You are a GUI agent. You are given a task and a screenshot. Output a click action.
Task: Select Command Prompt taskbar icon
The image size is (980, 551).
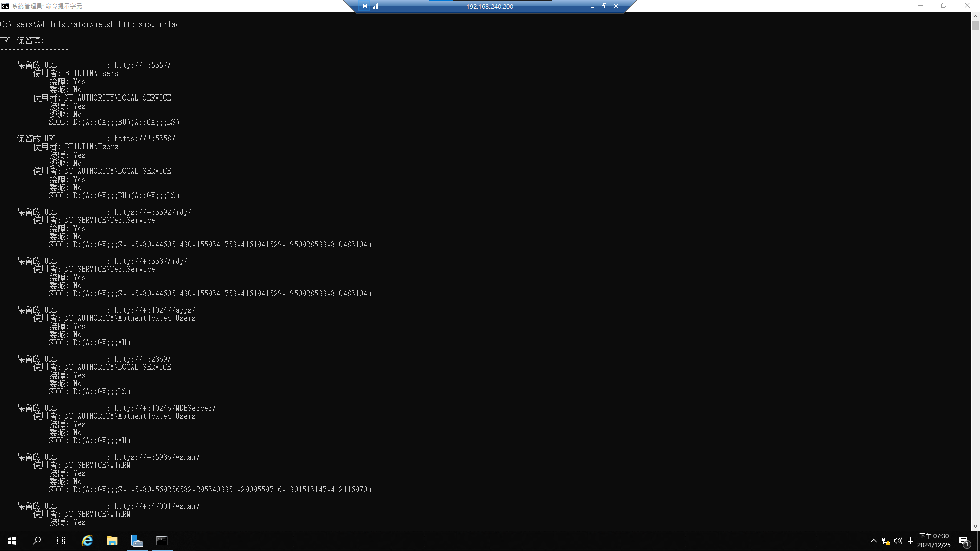(x=162, y=541)
